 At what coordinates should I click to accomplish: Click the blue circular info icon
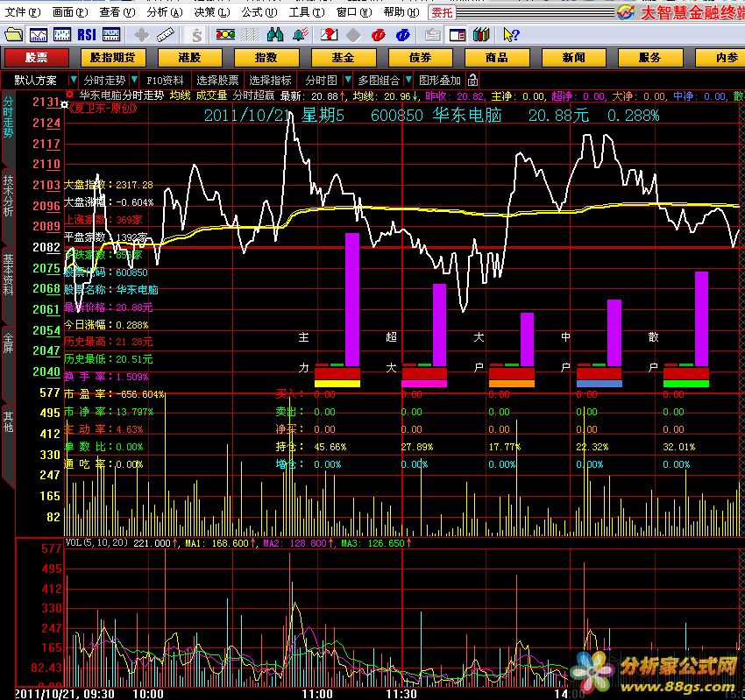coord(403,35)
